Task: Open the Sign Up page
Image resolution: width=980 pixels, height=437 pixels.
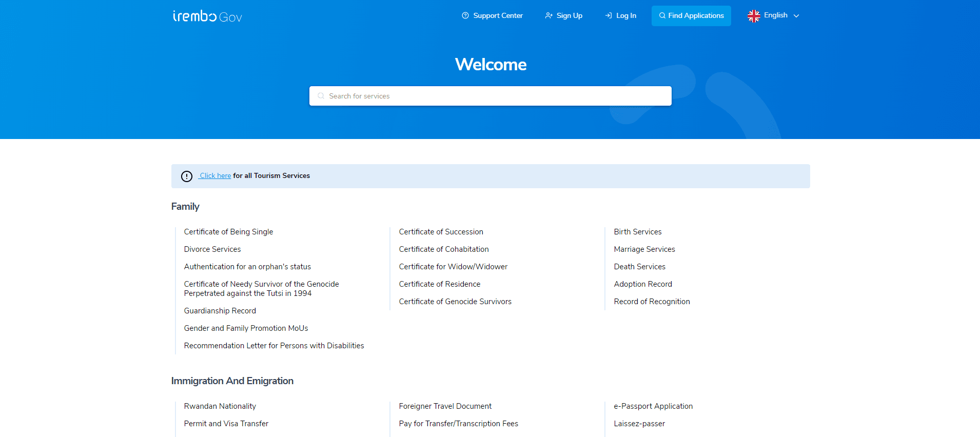Action: click(x=569, y=16)
